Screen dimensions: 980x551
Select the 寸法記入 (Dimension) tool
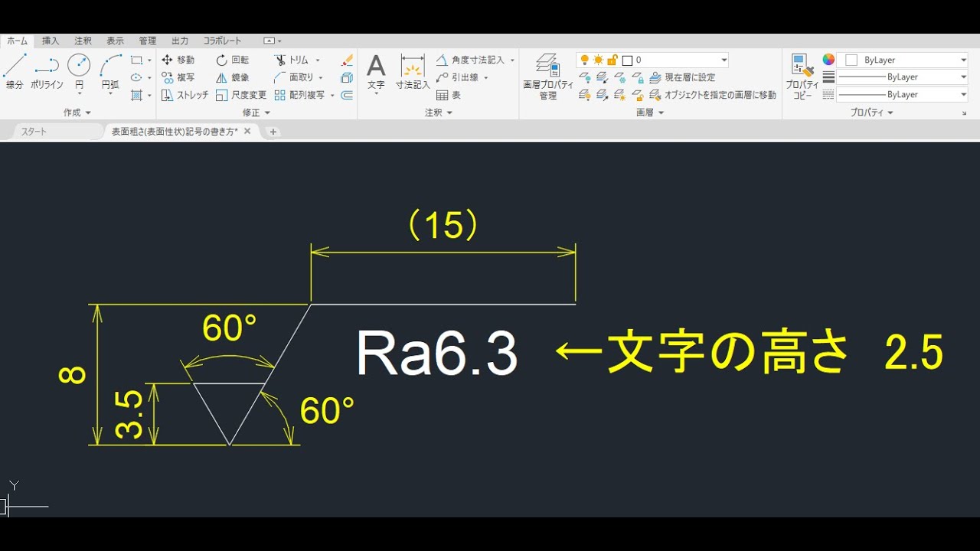(x=413, y=72)
